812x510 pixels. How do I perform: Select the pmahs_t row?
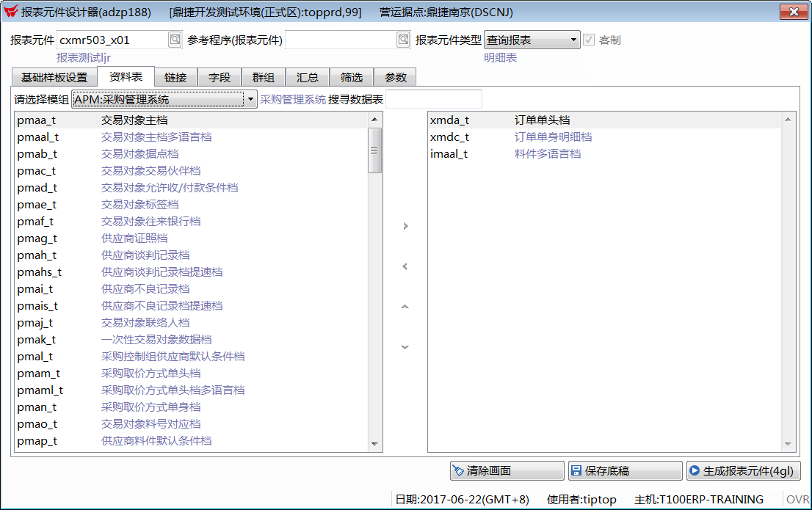192,272
